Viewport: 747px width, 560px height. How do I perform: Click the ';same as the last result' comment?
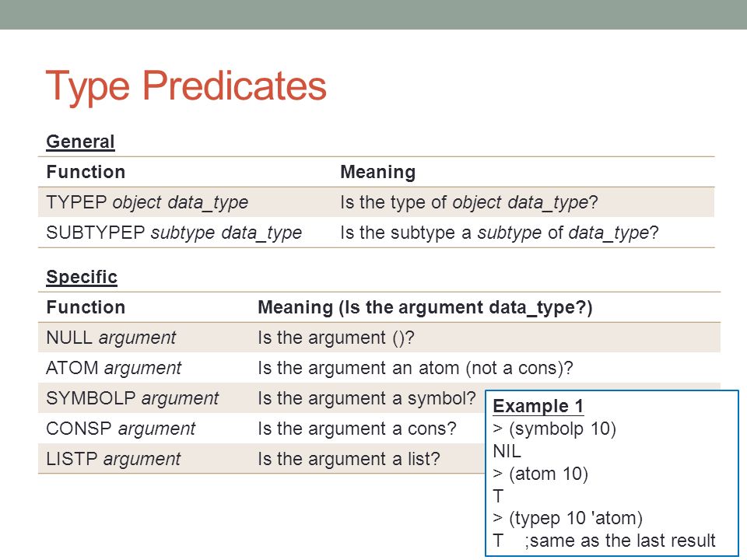[620, 541]
